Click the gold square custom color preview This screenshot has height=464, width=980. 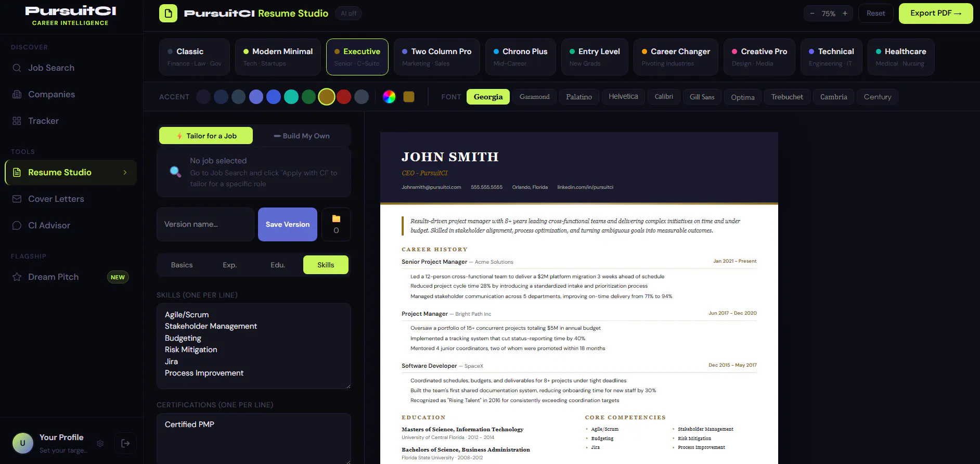(x=409, y=97)
